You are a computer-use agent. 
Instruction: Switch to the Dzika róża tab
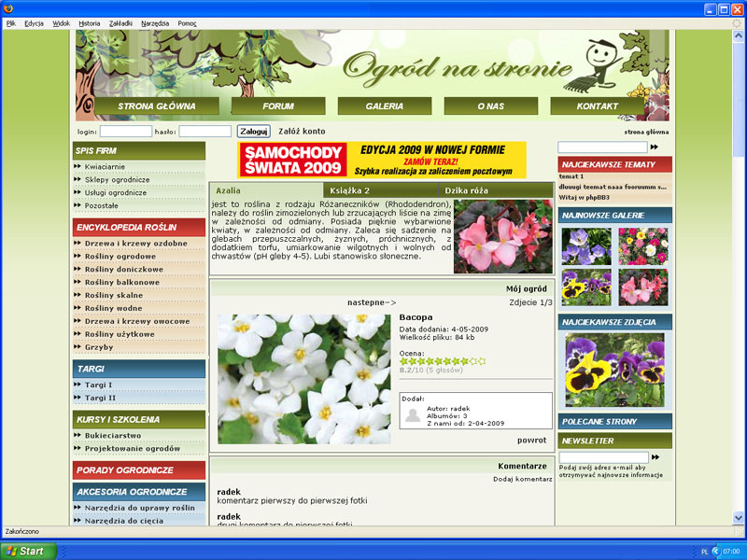pyautogui.click(x=496, y=190)
